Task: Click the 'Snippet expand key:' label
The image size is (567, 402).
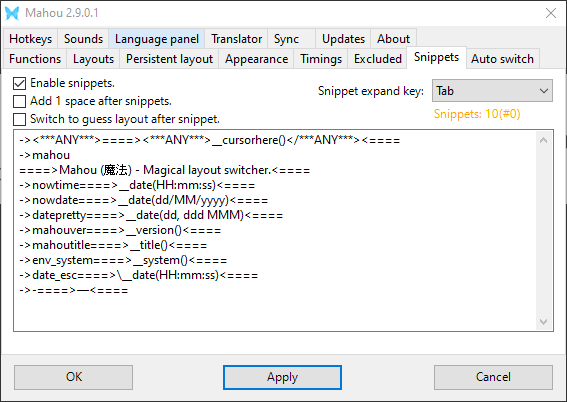Action: pyautogui.click(x=371, y=91)
